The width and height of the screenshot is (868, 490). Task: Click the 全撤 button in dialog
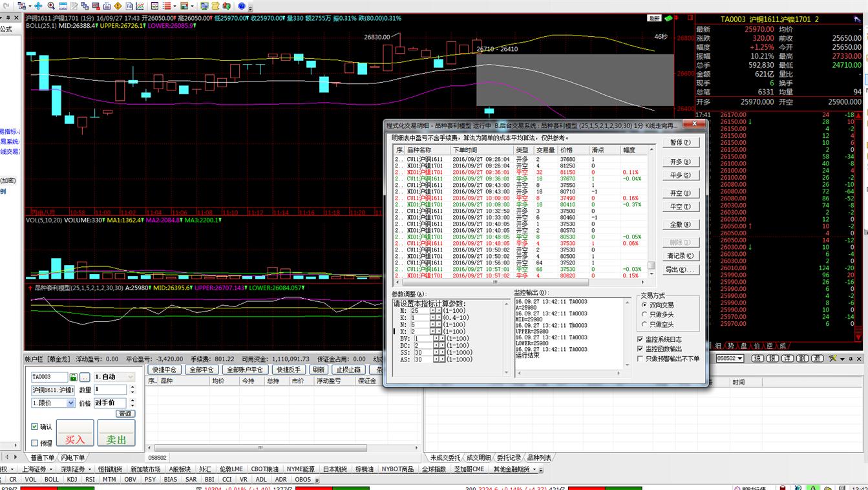(x=681, y=224)
